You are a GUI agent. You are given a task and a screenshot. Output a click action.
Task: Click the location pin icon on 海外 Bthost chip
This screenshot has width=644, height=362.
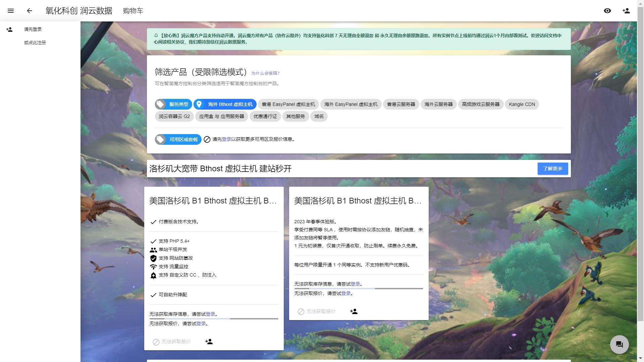pyautogui.click(x=199, y=104)
